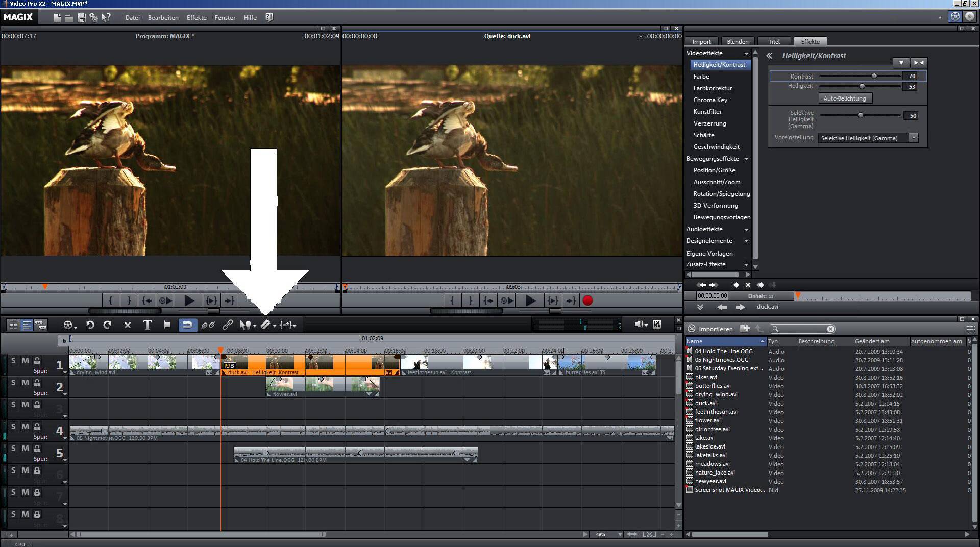Click the link/group objects chain icon
The height and width of the screenshot is (547, 980).
pyautogui.click(x=228, y=325)
